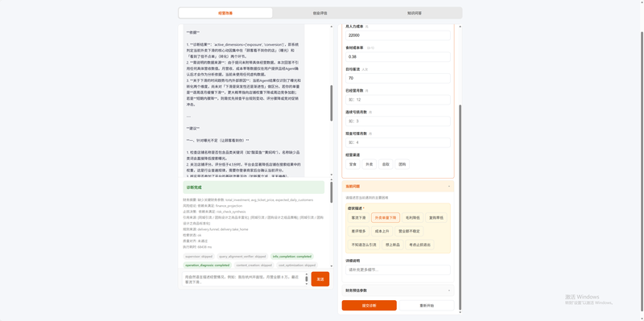644x321 pixels.
Task: Click the 重新开始 button
Action: [x=427, y=306]
